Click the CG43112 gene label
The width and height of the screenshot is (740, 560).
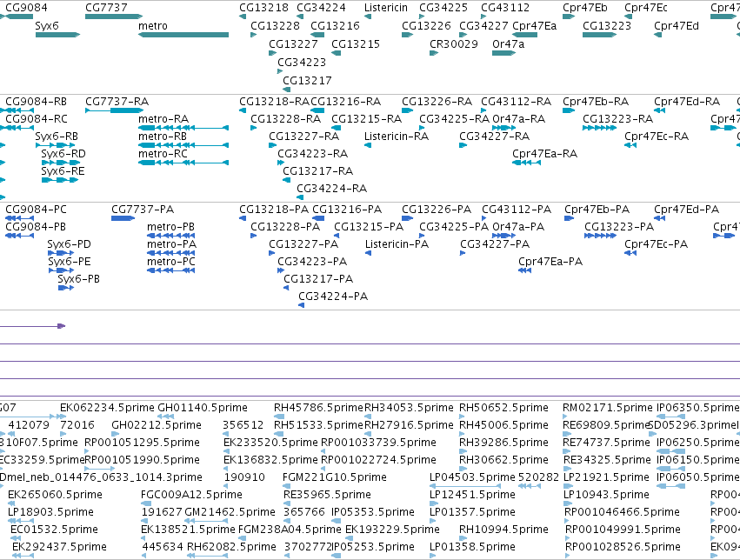(505, 8)
